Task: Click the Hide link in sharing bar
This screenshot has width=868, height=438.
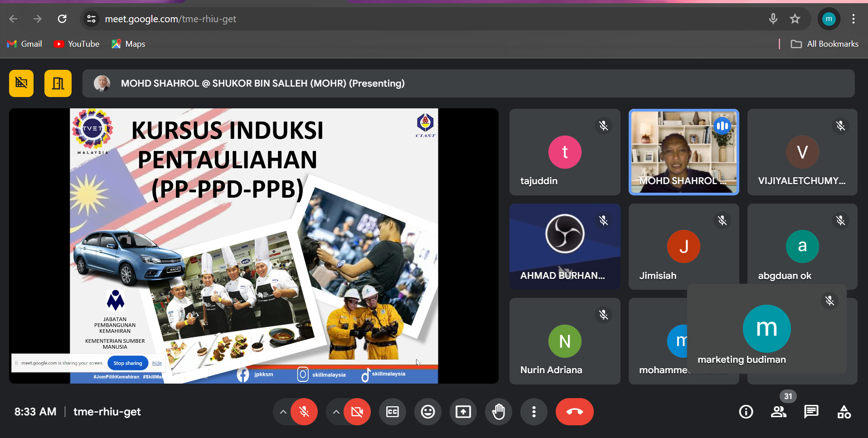Action: point(157,363)
